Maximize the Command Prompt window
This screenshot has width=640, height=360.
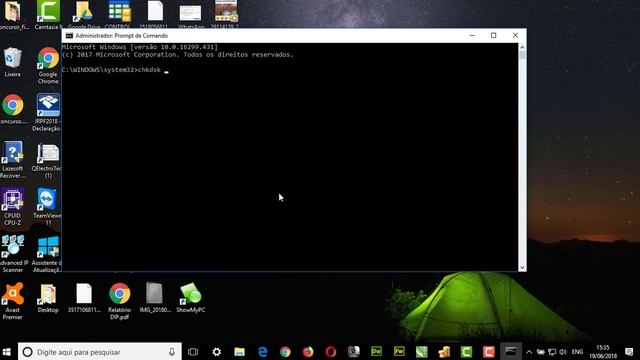(493, 36)
